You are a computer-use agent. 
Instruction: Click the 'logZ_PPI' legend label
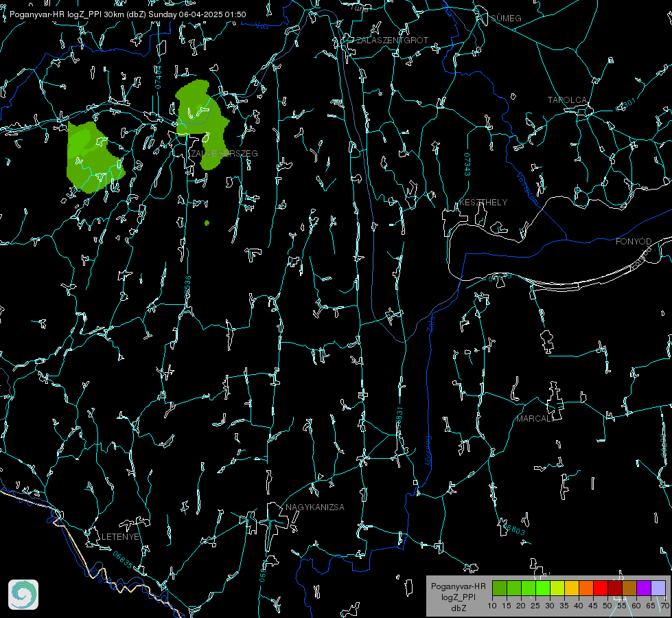(458, 597)
